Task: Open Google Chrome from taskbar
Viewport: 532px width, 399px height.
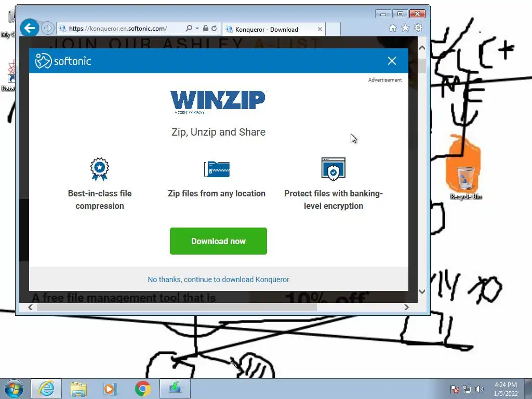Action: (143, 389)
